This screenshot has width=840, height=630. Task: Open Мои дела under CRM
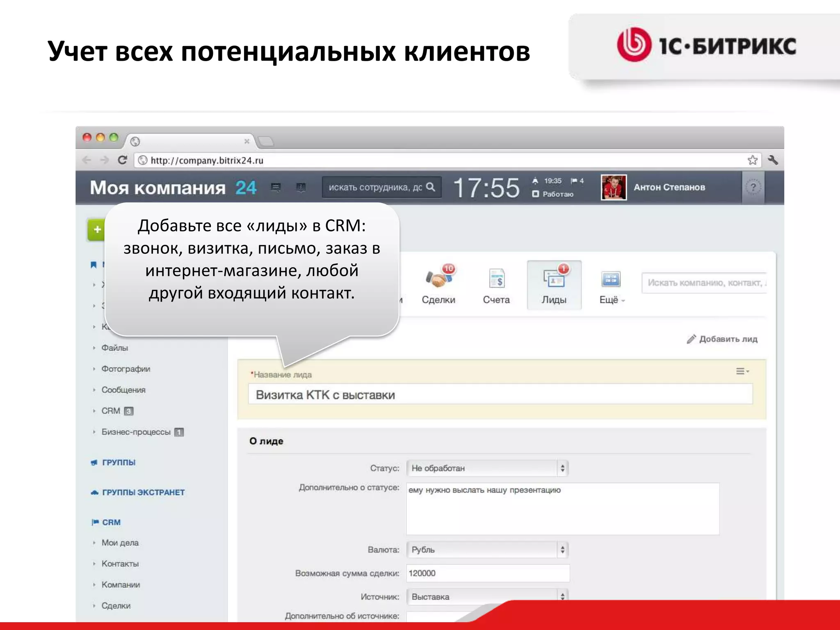point(120,543)
